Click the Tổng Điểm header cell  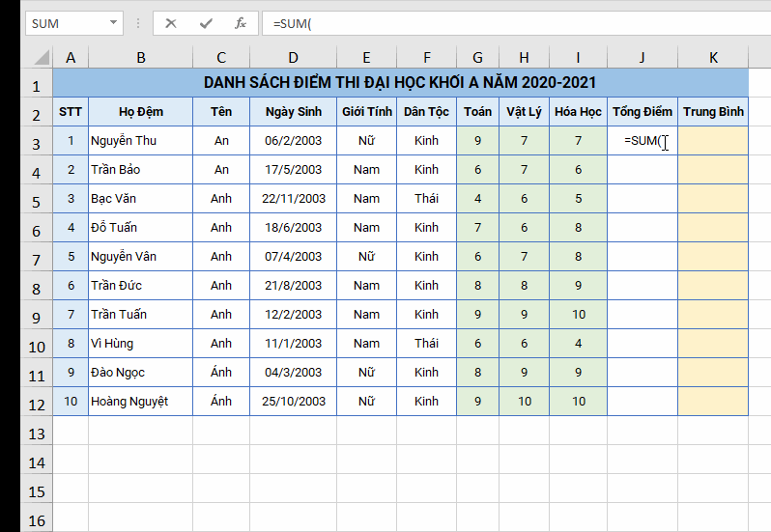point(642,111)
